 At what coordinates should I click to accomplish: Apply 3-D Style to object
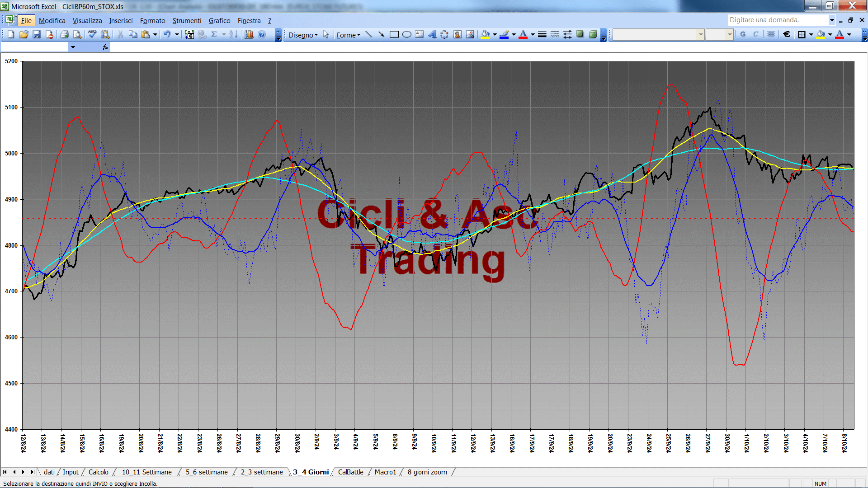pyautogui.click(x=593, y=35)
